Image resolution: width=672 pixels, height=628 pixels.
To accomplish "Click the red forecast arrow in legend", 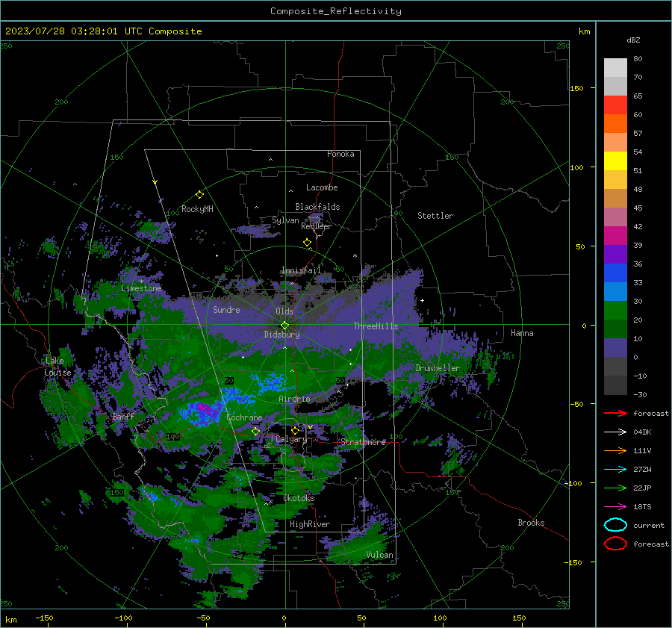I will (x=615, y=413).
